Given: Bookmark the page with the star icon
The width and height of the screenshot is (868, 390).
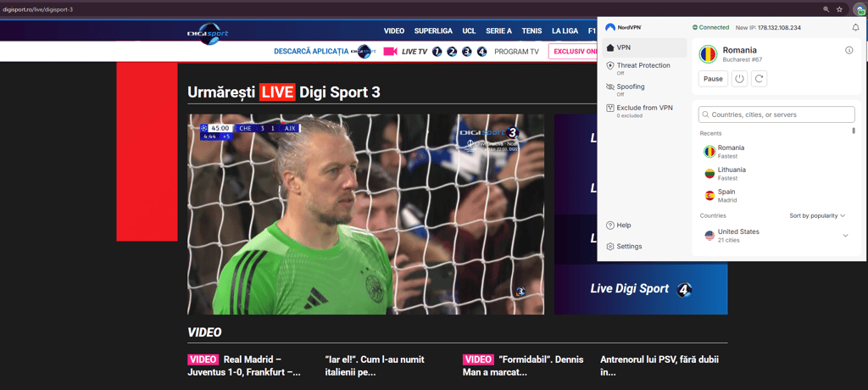Looking at the screenshot, I should click(839, 9).
